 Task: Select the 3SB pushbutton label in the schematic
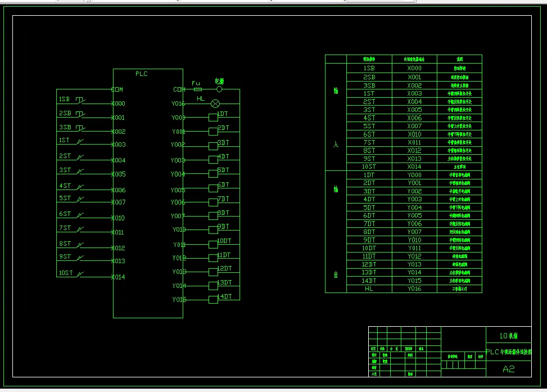coord(65,127)
